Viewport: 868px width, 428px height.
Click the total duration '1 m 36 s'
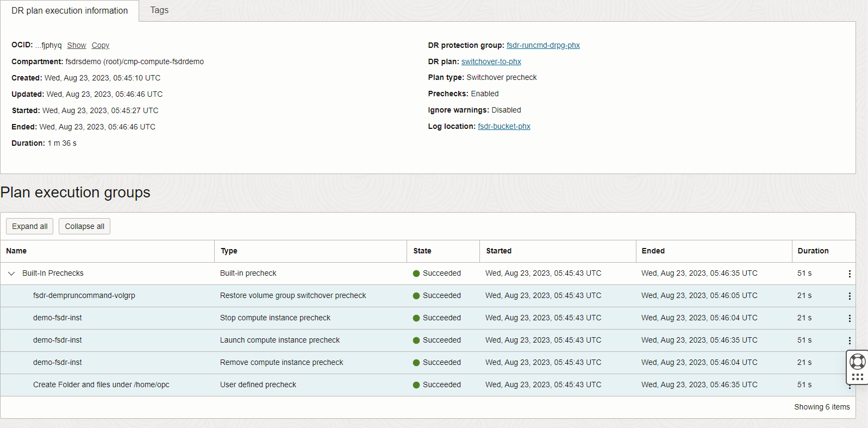tap(62, 143)
